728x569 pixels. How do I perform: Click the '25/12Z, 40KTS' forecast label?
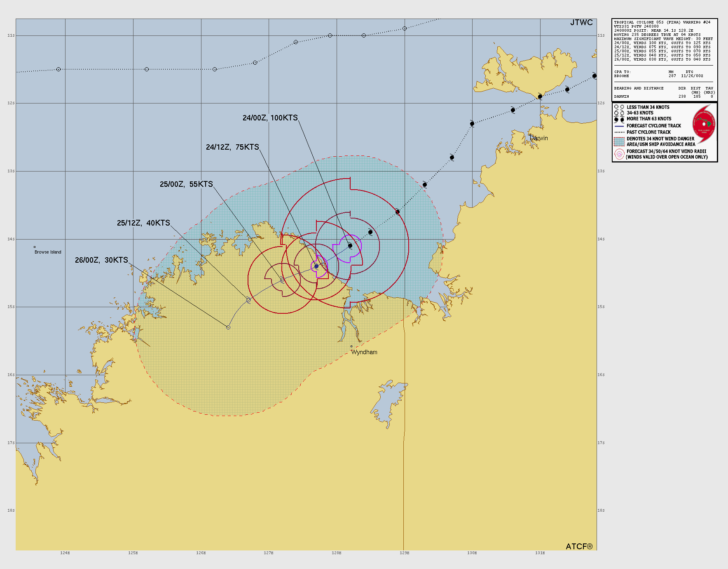[x=143, y=223]
